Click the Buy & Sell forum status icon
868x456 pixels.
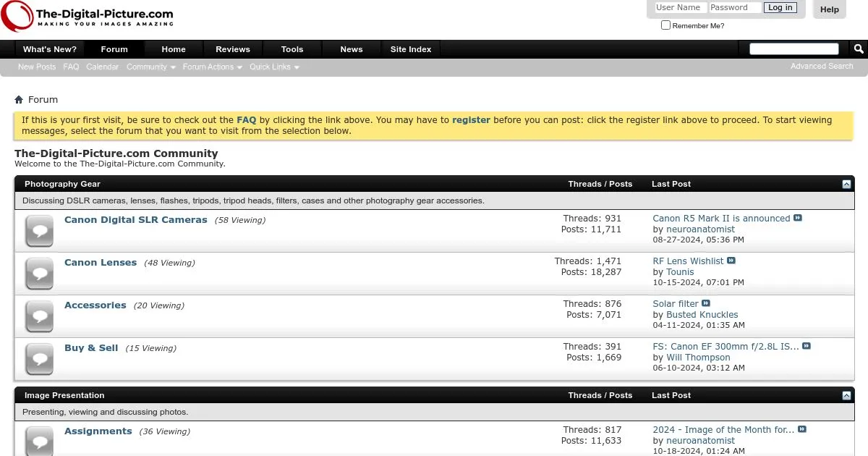pyautogui.click(x=39, y=359)
